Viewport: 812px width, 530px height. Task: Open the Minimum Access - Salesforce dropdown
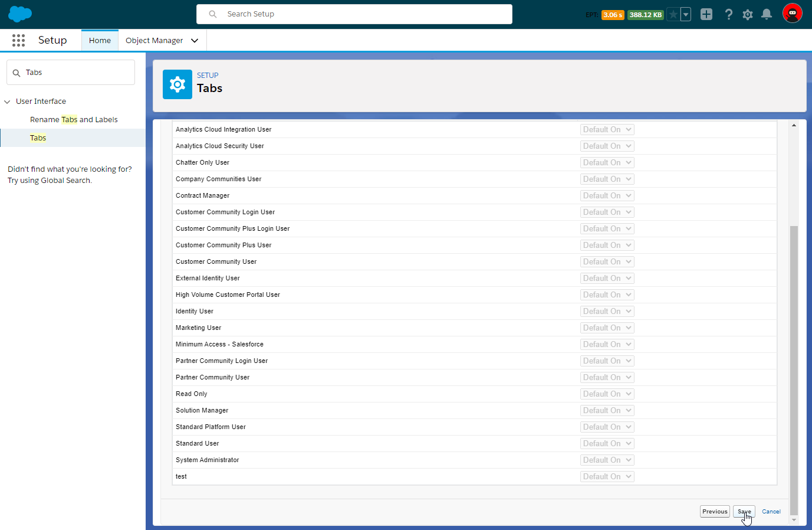pos(607,344)
